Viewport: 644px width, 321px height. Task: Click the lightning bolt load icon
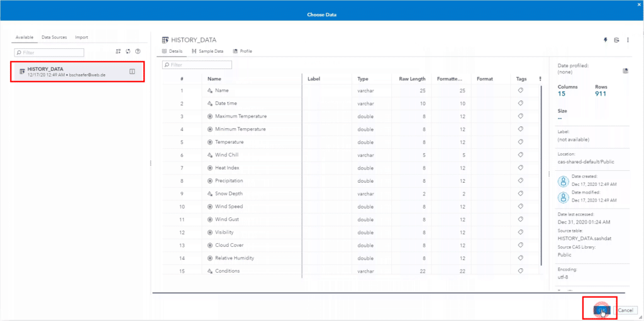tap(606, 40)
